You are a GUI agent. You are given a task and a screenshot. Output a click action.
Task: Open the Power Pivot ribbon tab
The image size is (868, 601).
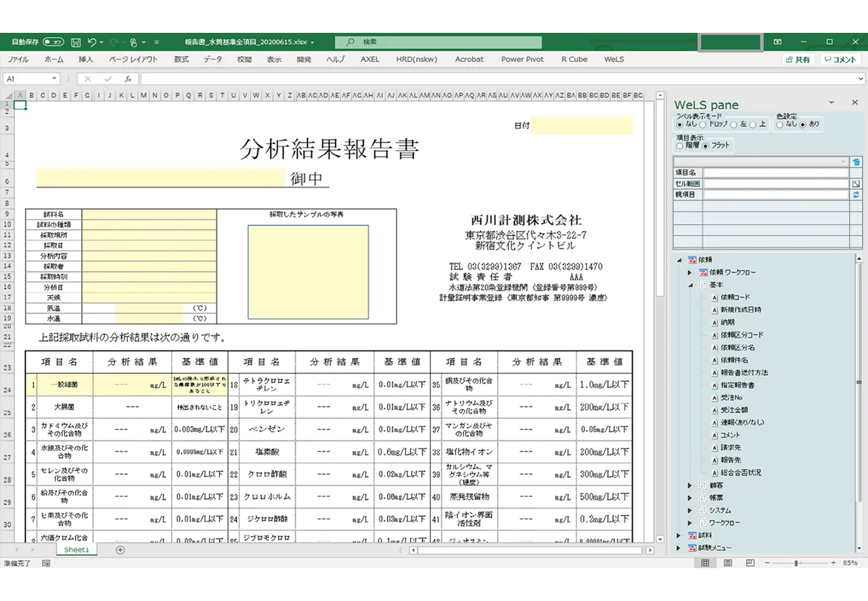point(522,59)
